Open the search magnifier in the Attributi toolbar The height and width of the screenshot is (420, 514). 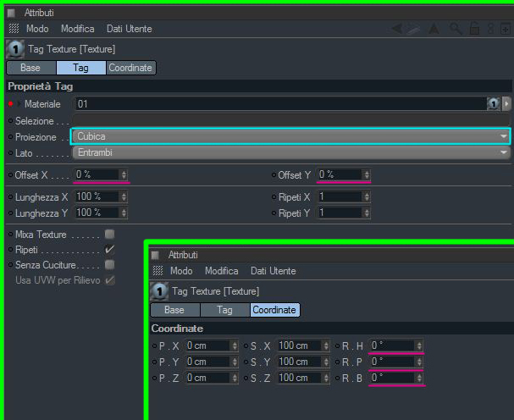(456, 29)
